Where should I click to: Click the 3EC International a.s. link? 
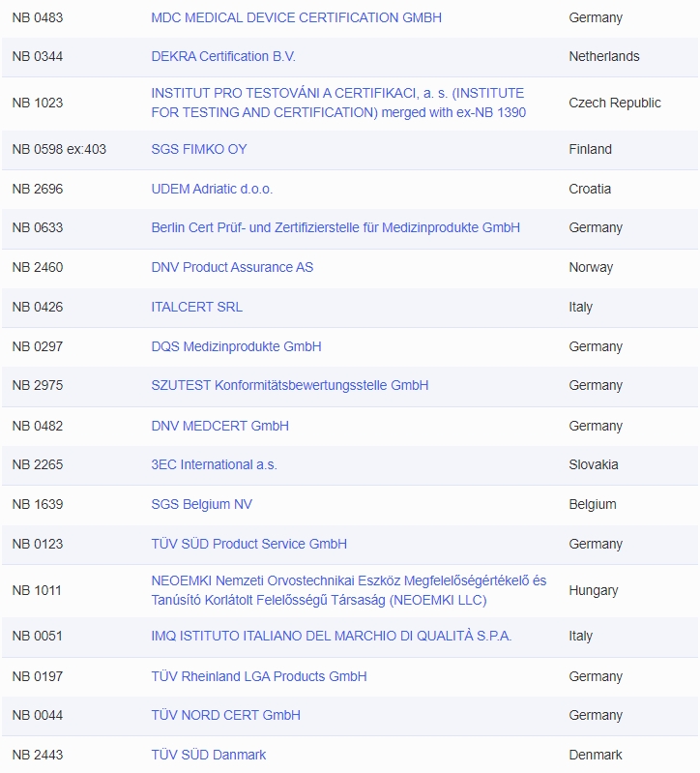(214, 464)
